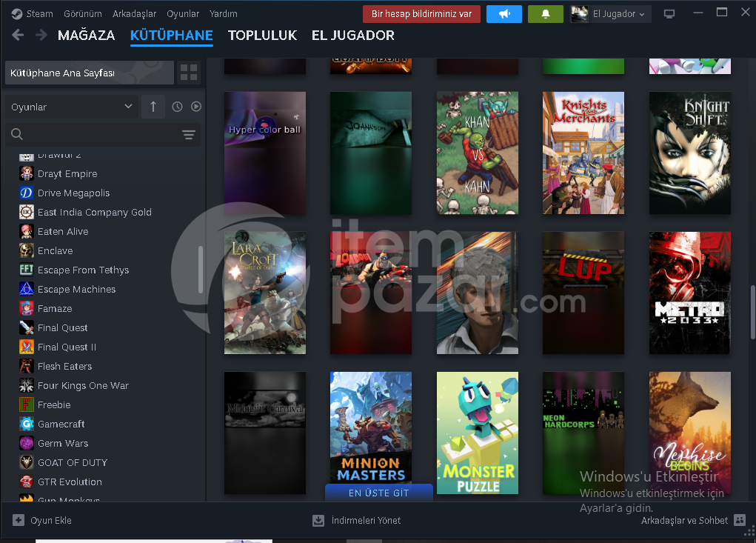The height and width of the screenshot is (543, 756).
Task: Click the Germ Wars game icon
Action: click(27, 443)
